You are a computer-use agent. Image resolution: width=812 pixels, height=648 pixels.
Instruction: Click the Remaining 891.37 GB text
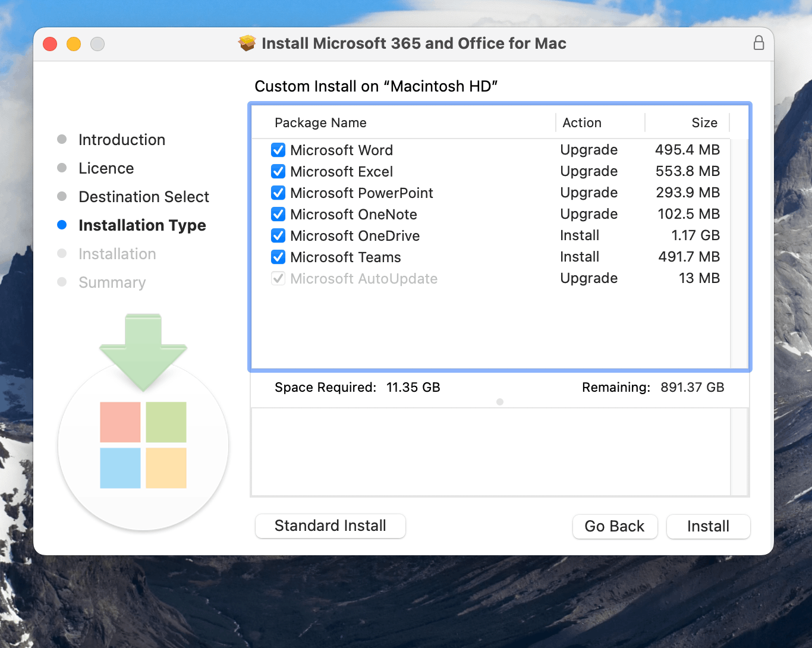tap(653, 388)
